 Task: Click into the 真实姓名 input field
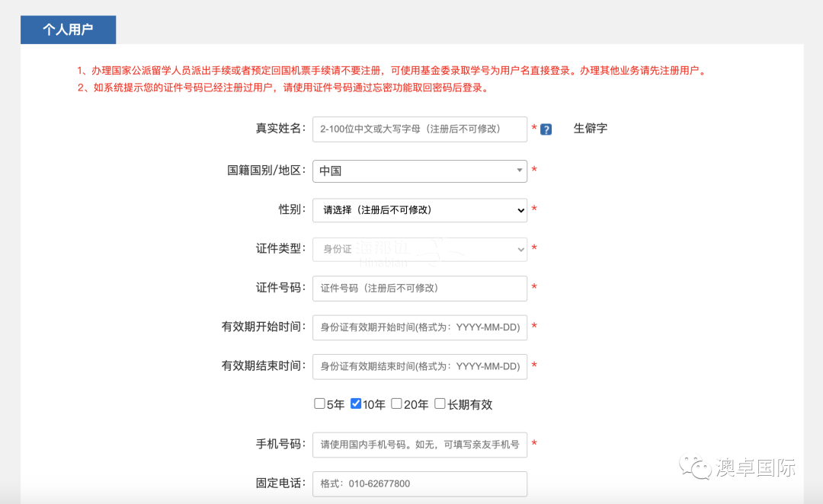pyautogui.click(x=419, y=129)
